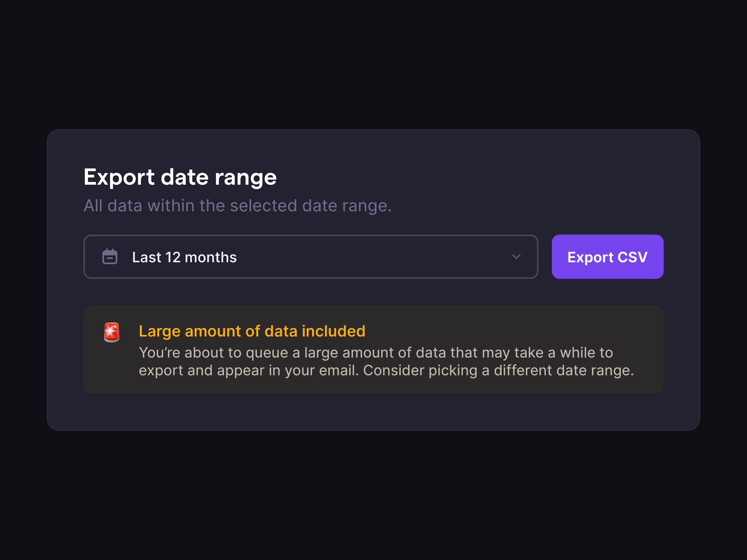Click the number 12 in the date selector
Screen dimensions: 747x560
(x=173, y=257)
